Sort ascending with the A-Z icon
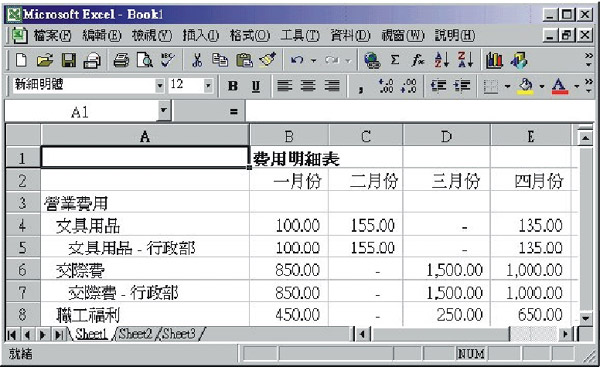 pos(442,60)
